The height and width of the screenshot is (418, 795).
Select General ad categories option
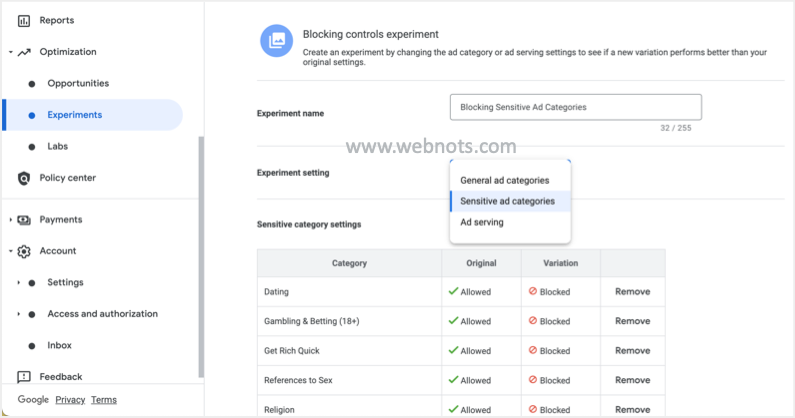(x=504, y=180)
